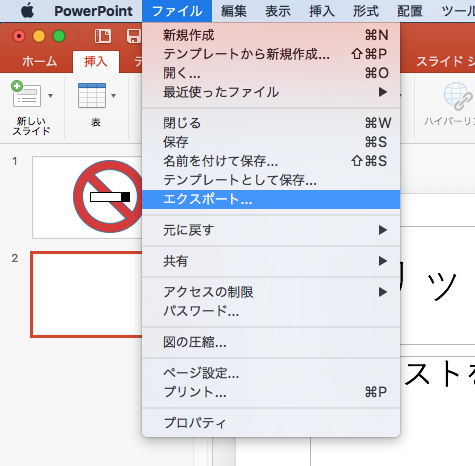Choose パスワード... menu item
The width and height of the screenshot is (475, 466).
271,311
